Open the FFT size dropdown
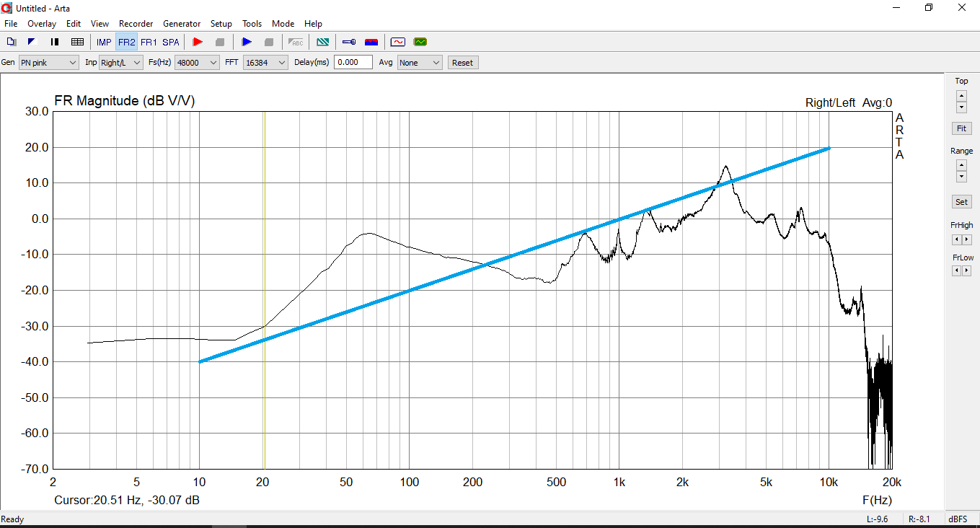The width and height of the screenshot is (980, 528). [x=265, y=63]
